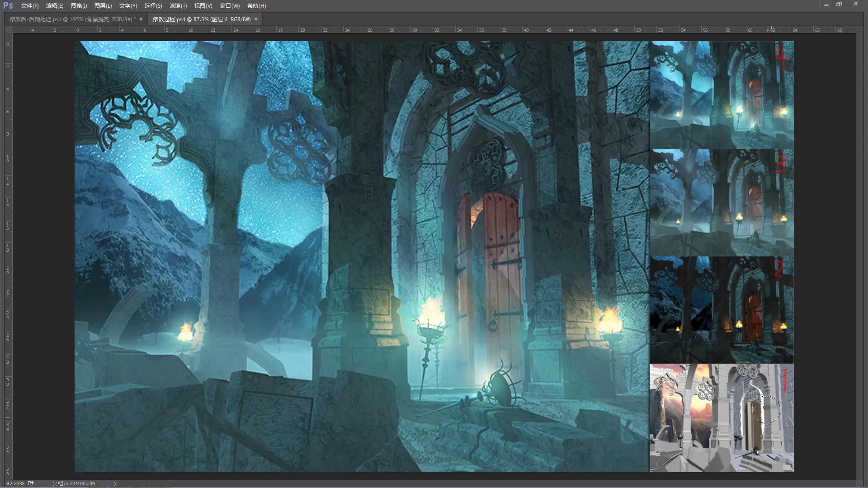Close the 修改后-后期处理.psd document tab
The width and height of the screenshot is (868, 488).
tap(141, 19)
